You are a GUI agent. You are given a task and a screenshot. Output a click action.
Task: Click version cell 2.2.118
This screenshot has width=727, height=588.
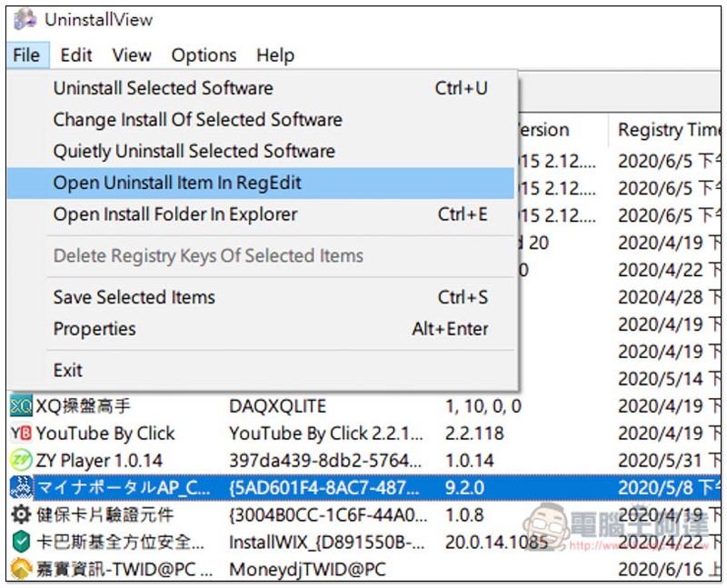tap(474, 434)
